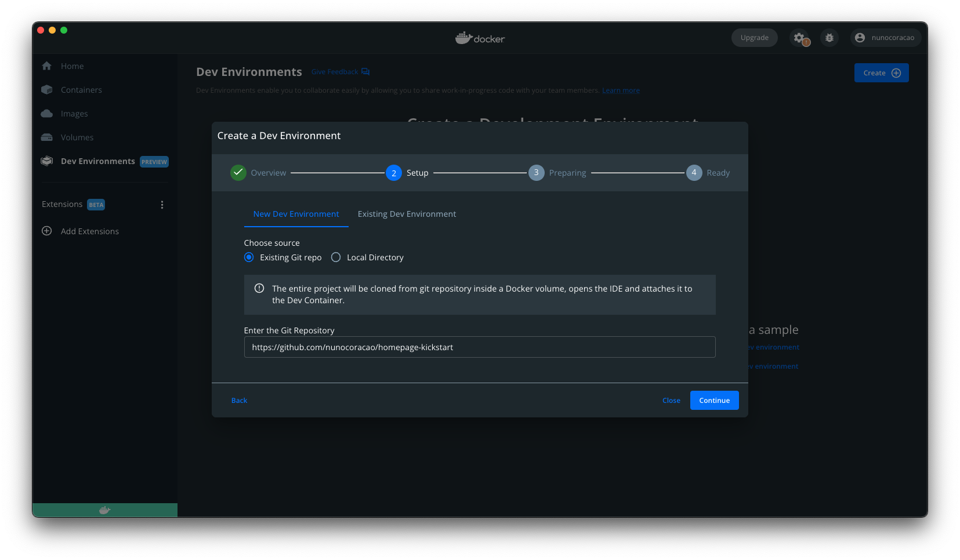Open the Extensions three-dot menu
Viewport: 960px width, 560px height.
pos(162,205)
